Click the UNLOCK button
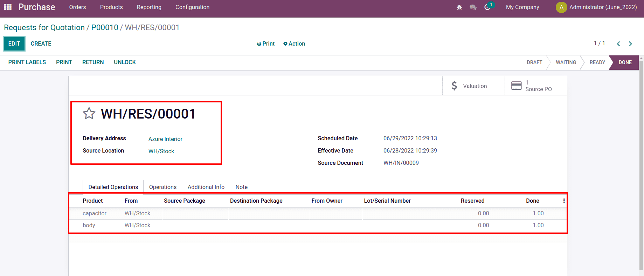This screenshot has height=276, width=644. 125,62
